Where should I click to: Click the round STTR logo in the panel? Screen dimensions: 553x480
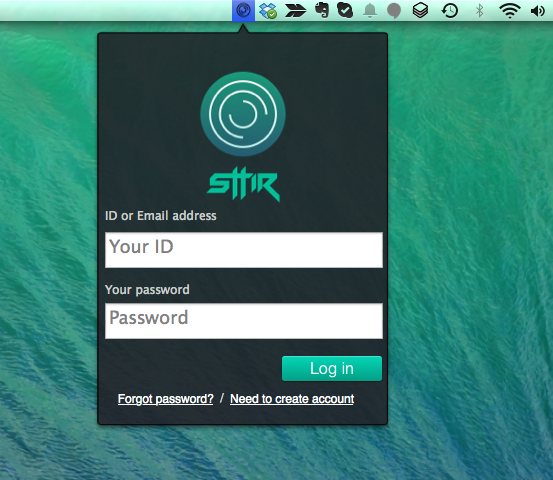(x=243, y=114)
